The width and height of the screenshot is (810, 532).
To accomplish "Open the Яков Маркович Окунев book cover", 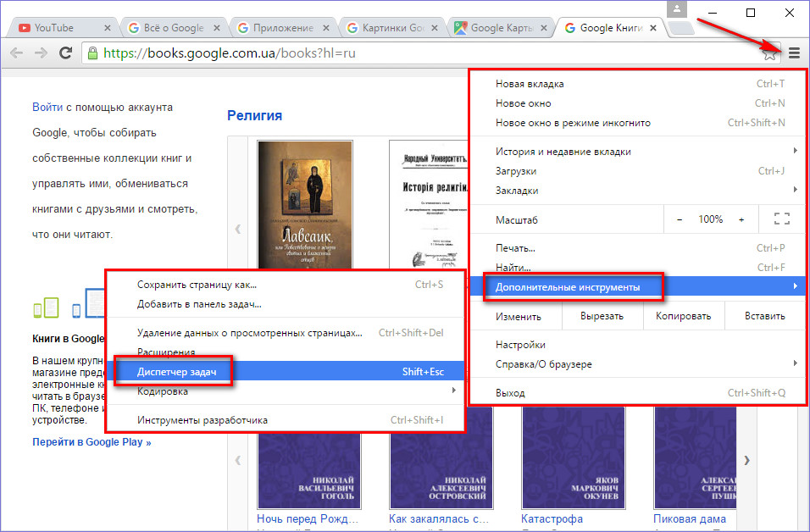I will click(x=574, y=458).
